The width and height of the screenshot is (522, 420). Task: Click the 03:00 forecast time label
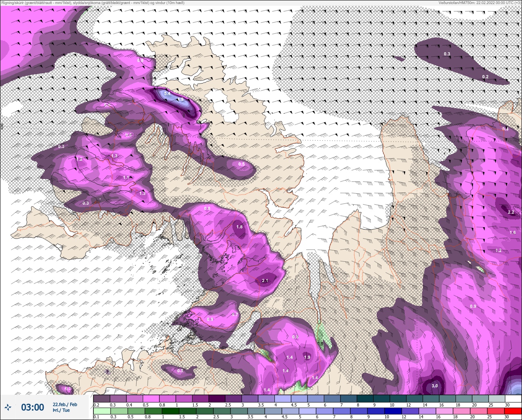(33, 407)
